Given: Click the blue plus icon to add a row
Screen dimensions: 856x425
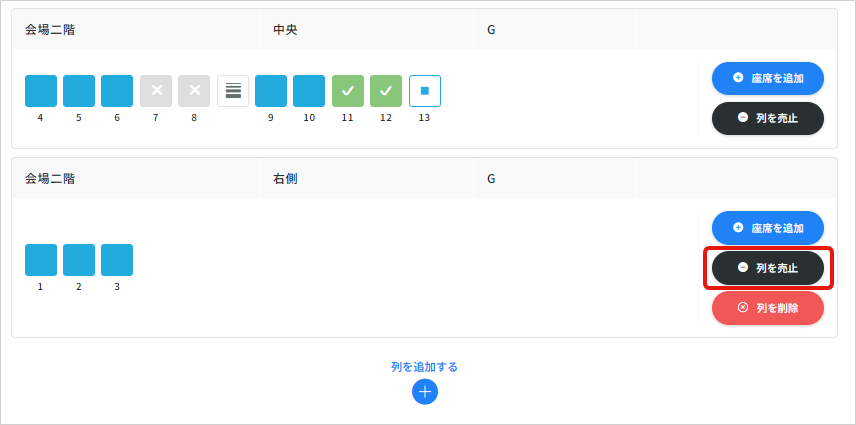Looking at the screenshot, I should [425, 392].
